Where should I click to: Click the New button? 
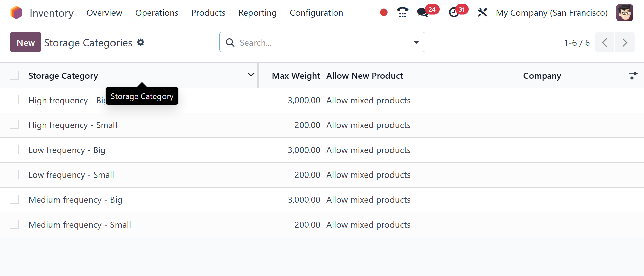pyautogui.click(x=26, y=42)
